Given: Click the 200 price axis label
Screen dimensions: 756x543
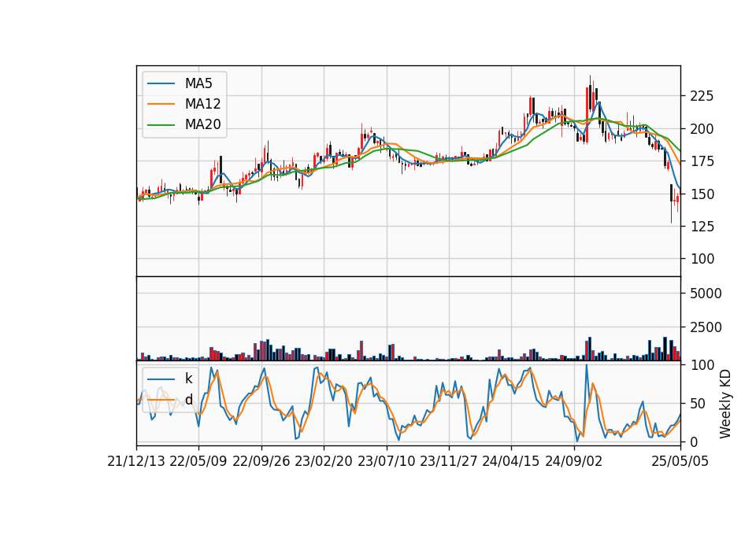Looking at the screenshot, I should (702, 129).
